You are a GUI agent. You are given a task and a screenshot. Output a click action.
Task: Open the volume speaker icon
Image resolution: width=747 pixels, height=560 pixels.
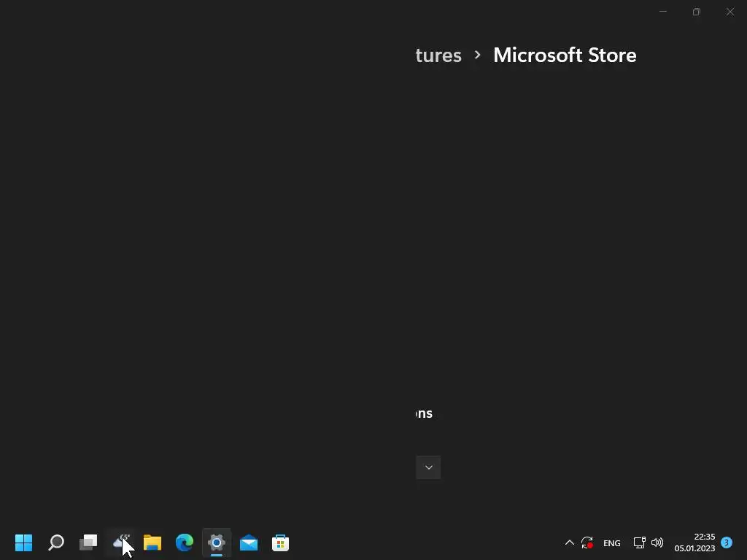[657, 542]
